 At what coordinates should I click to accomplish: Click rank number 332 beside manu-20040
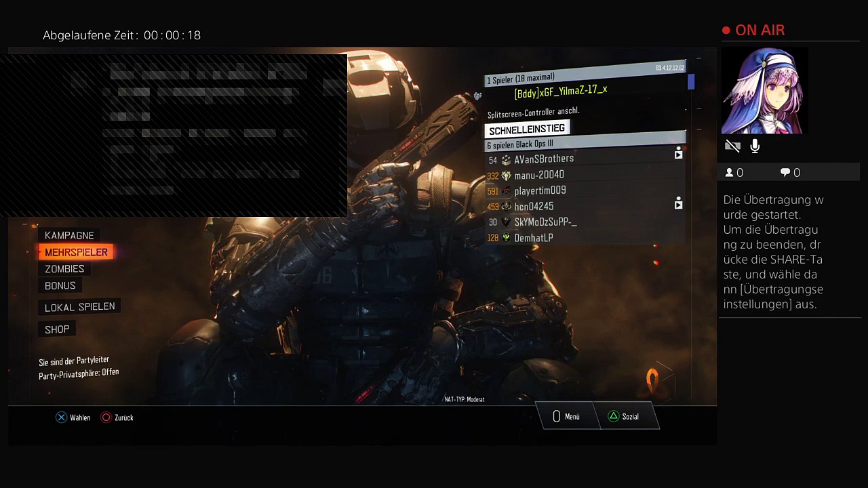click(x=493, y=176)
